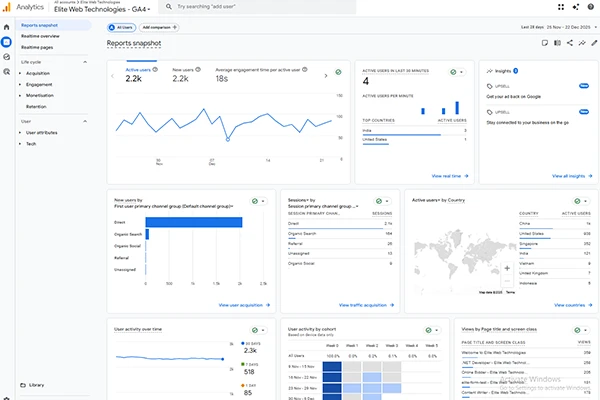The image size is (600, 400).
Task: Open the Last 28 days date range picker
Action: click(x=540, y=27)
